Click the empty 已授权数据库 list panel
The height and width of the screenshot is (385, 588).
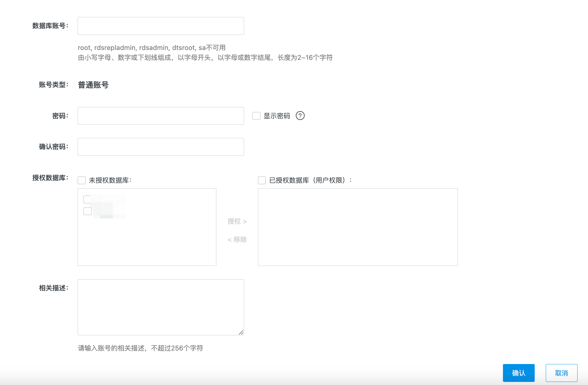click(357, 227)
